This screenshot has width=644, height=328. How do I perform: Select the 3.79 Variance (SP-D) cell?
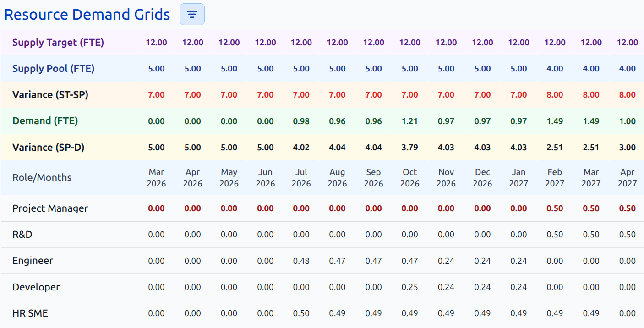[x=410, y=148]
